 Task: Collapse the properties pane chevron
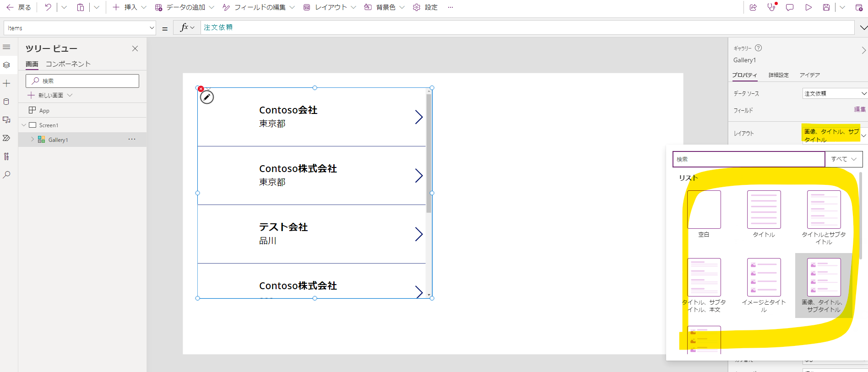click(x=863, y=50)
